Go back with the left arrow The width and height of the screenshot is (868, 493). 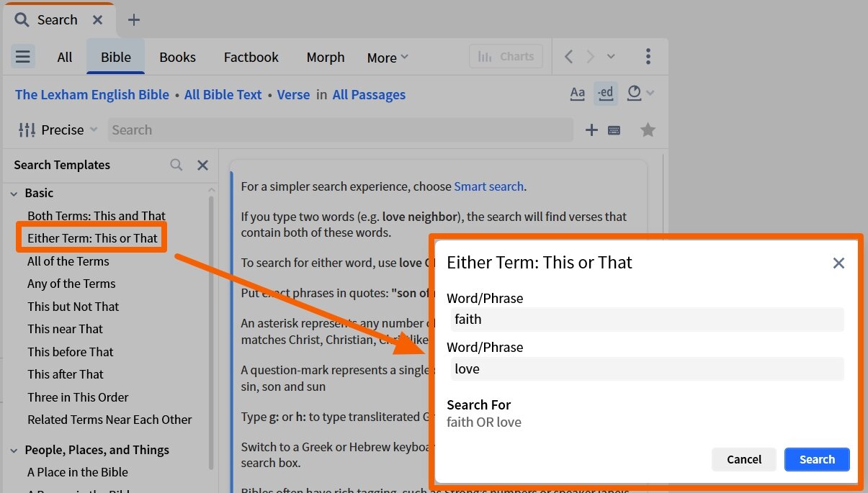(x=568, y=56)
